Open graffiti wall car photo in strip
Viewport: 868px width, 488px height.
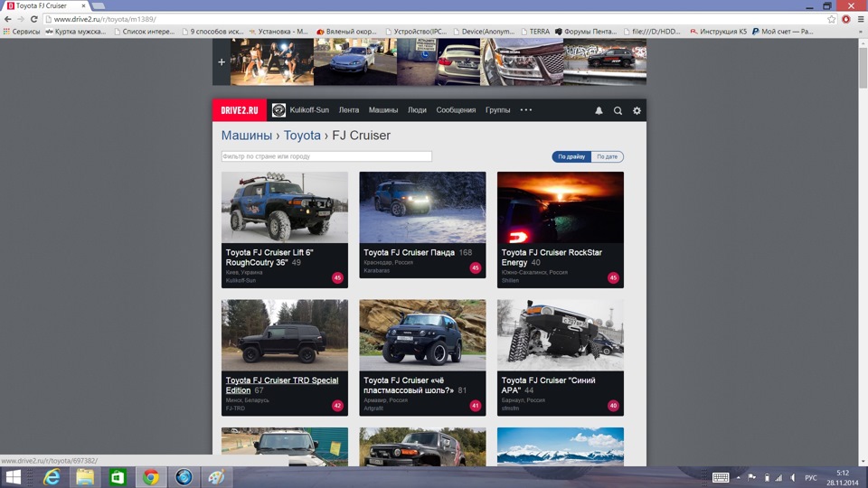(605, 62)
